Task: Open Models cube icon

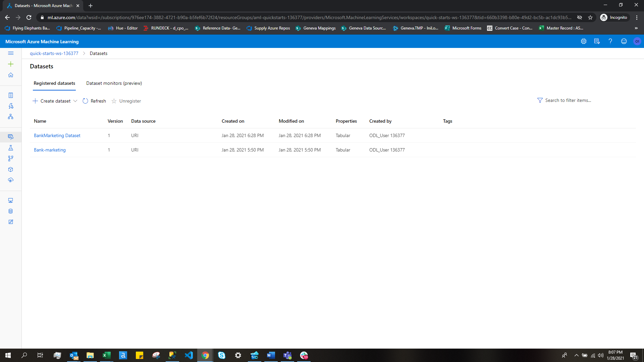Action: click(x=11, y=170)
